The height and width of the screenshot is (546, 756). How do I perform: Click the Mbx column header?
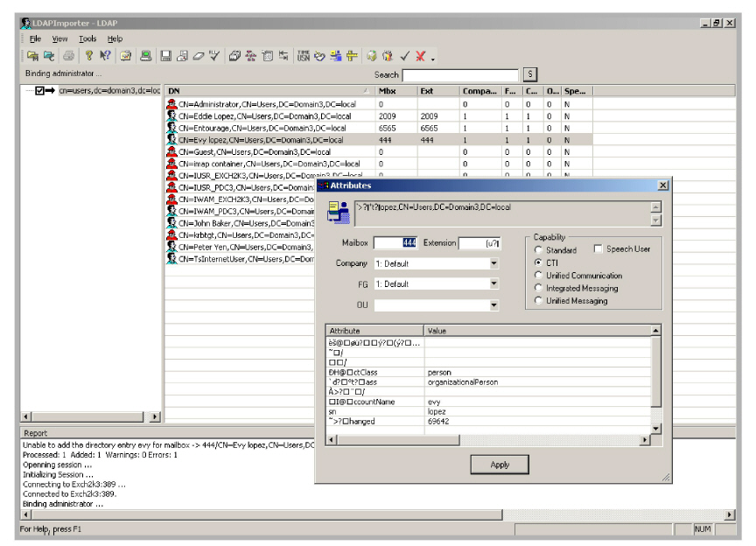click(x=396, y=91)
